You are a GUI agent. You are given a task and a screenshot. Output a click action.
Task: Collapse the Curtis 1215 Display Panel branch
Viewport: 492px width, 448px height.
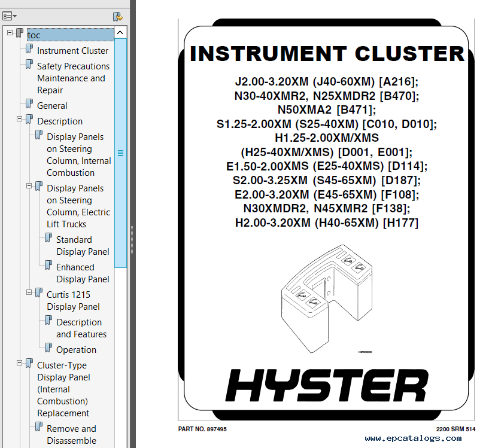[x=29, y=292]
